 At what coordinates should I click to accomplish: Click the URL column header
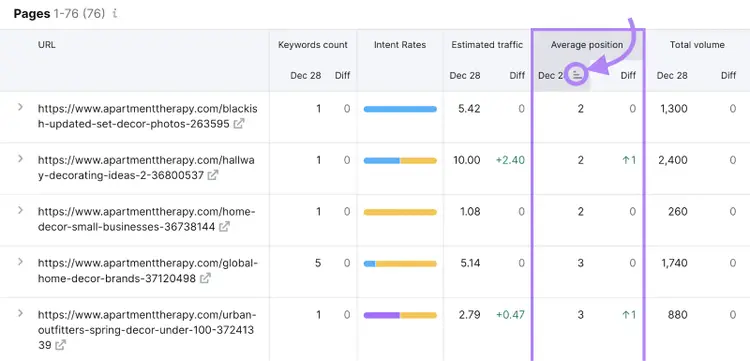47,45
